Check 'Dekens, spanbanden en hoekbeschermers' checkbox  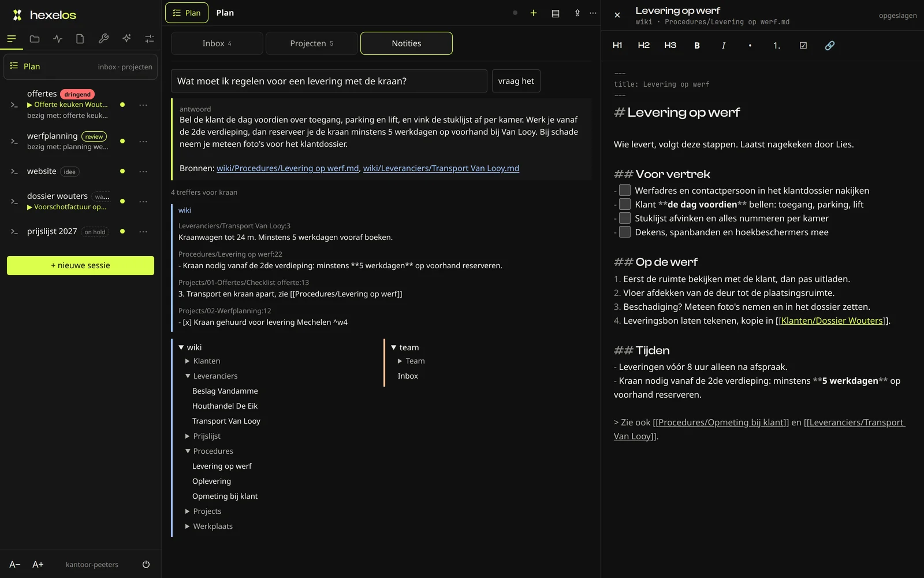[625, 232]
